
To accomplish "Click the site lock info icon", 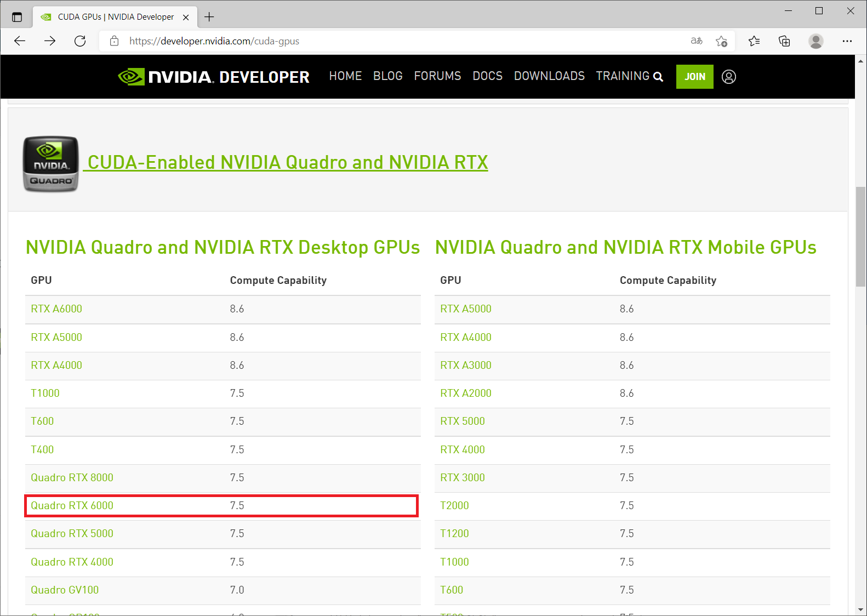I will pos(114,41).
